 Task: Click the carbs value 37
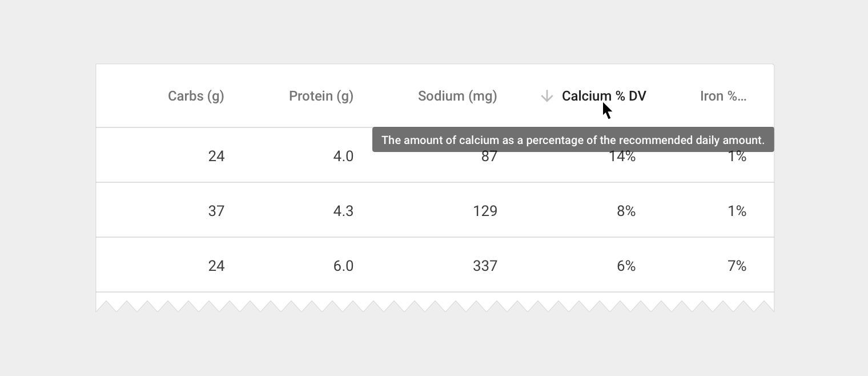pos(216,211)
